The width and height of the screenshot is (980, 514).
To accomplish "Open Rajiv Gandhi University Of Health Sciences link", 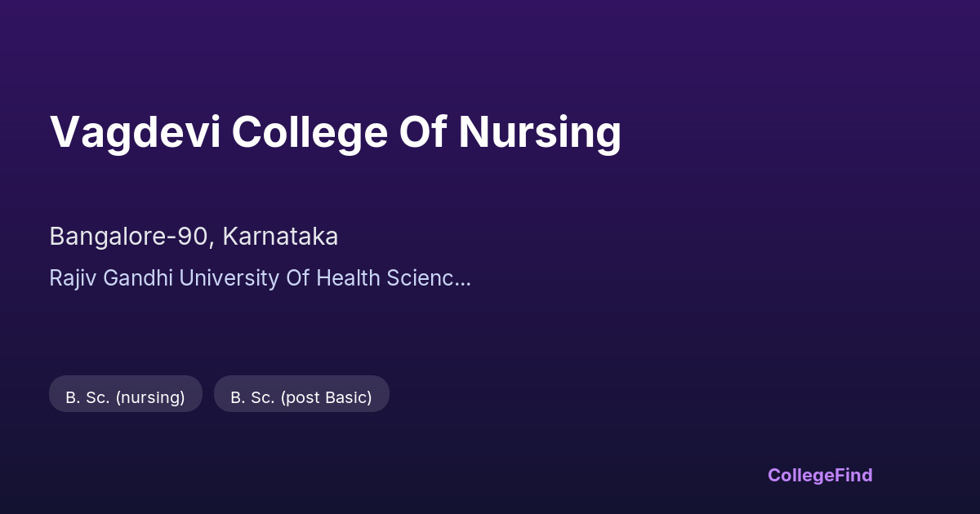I will pos(260,278).
